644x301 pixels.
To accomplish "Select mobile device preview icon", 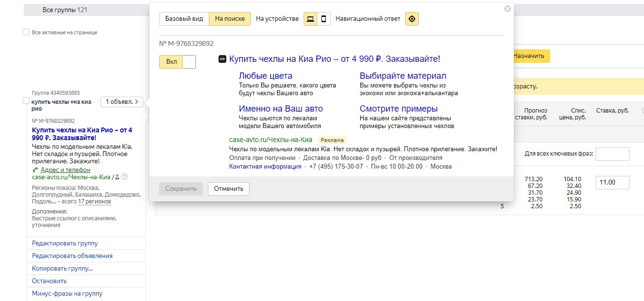I will click(x=324, y=19).
